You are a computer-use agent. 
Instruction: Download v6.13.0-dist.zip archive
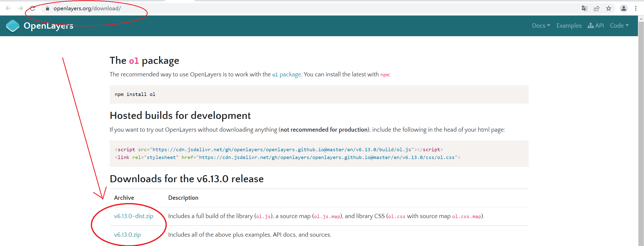click(134, 216)
